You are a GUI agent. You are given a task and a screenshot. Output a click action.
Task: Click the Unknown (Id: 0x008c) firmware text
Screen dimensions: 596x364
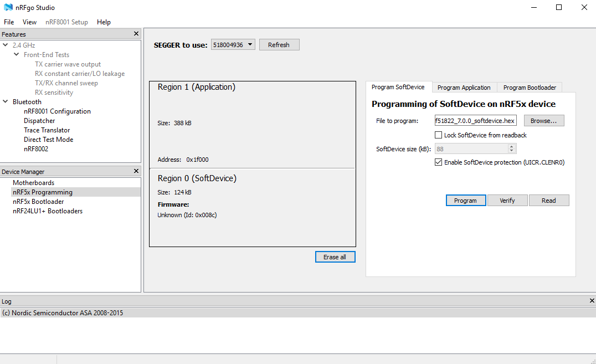[187, 215]
